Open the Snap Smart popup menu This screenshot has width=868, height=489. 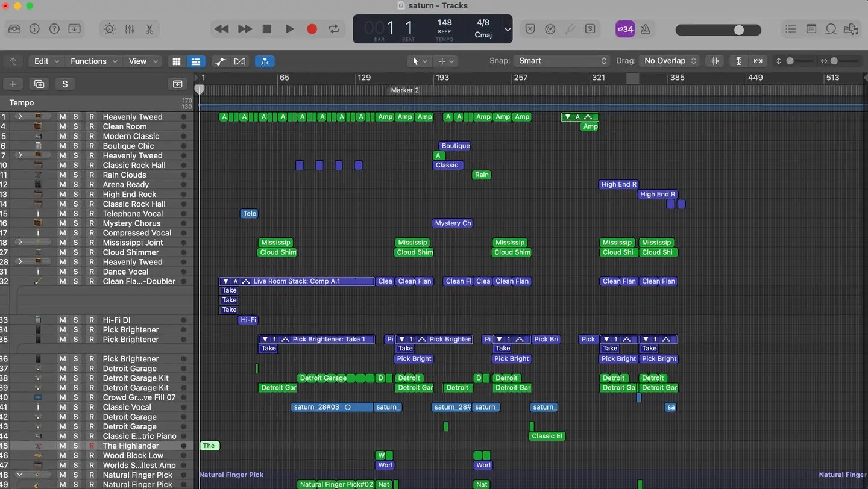[562, 61]
